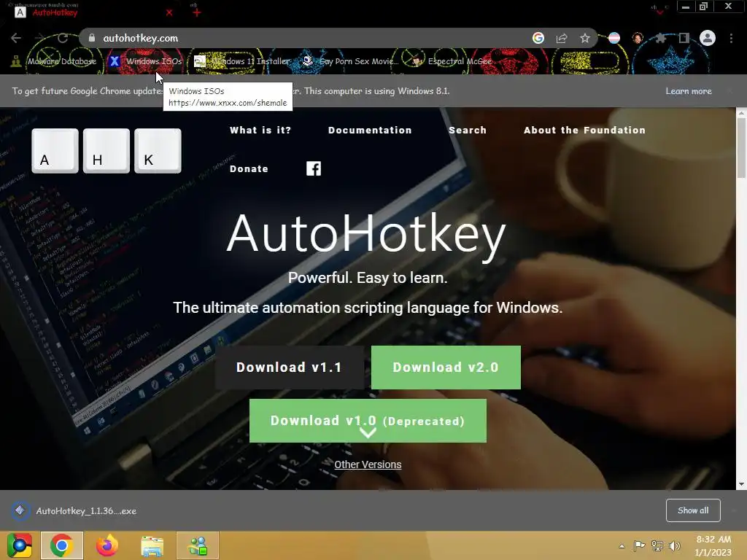Open the Action Center flag tray icon
The image size is (747, 560).
pyautogui.click(x=639, y=545)
